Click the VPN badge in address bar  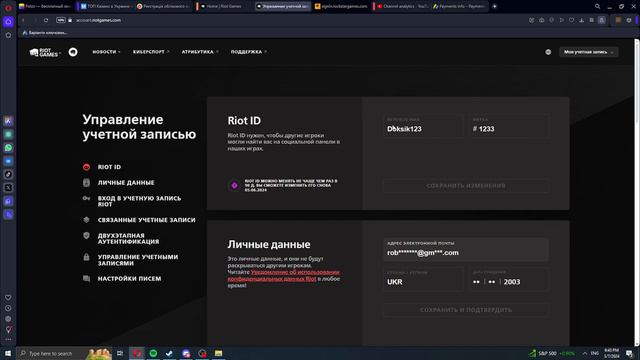[x=61, y=20]
